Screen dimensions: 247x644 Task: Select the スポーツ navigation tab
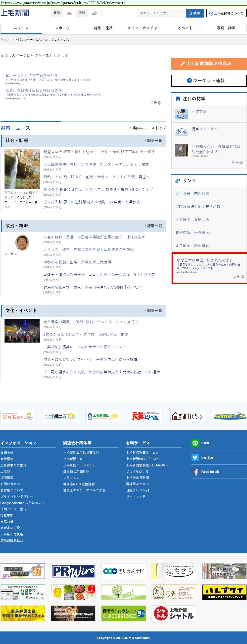click(62, 28)
